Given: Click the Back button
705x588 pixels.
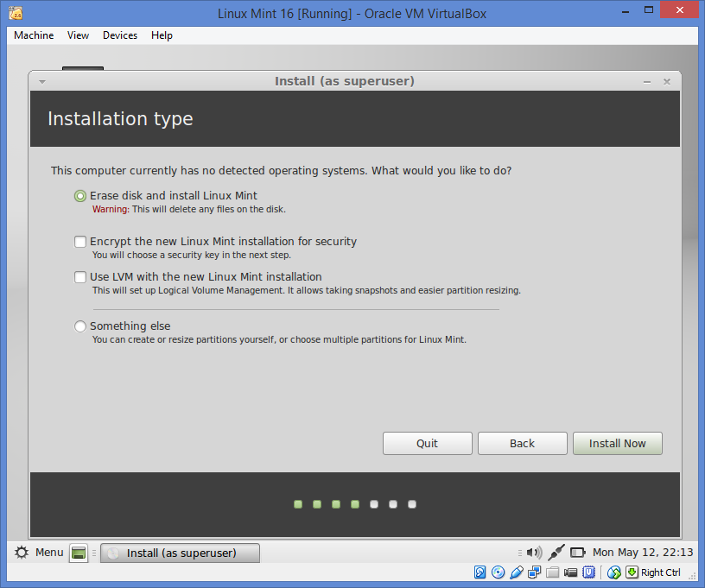Looking at the screenshot, I should click(522, 443).
